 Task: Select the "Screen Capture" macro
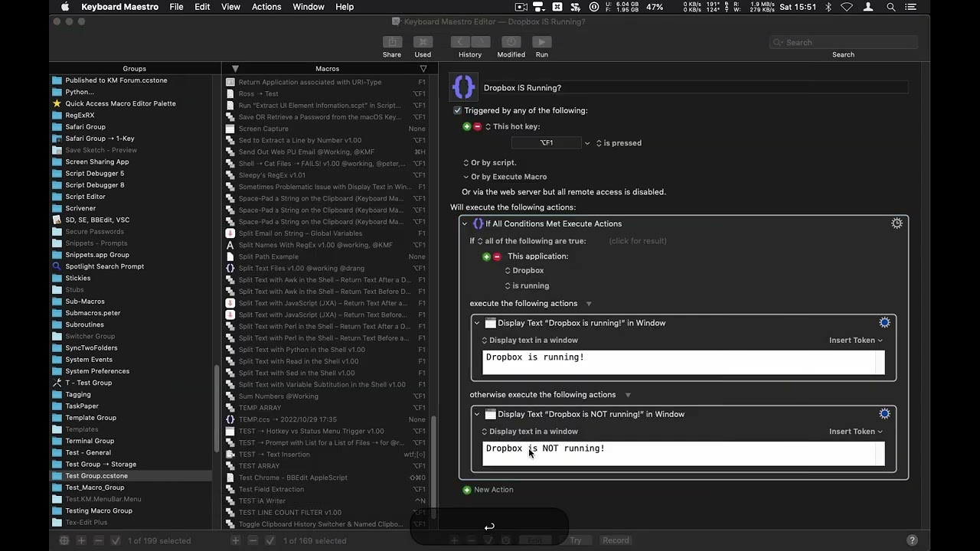pos(326,129)
